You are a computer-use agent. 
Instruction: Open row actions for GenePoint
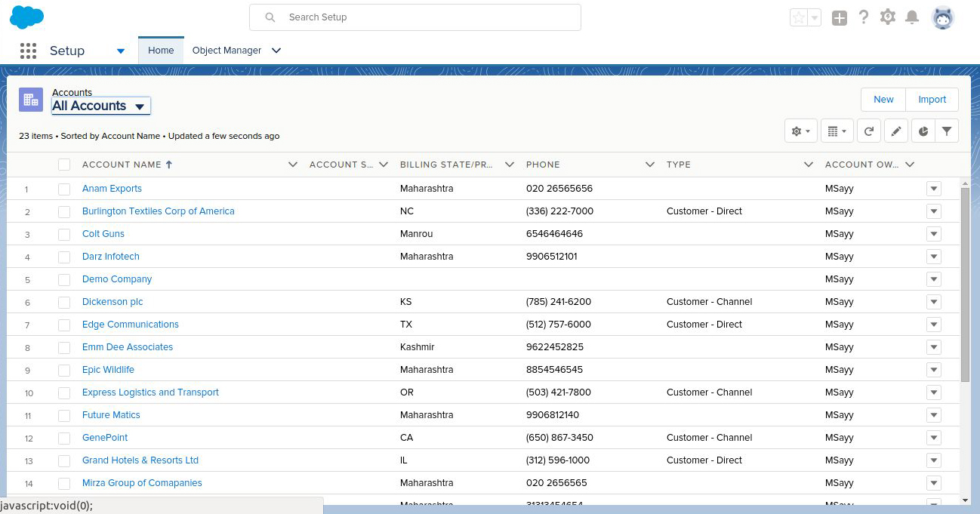(934, 438)
